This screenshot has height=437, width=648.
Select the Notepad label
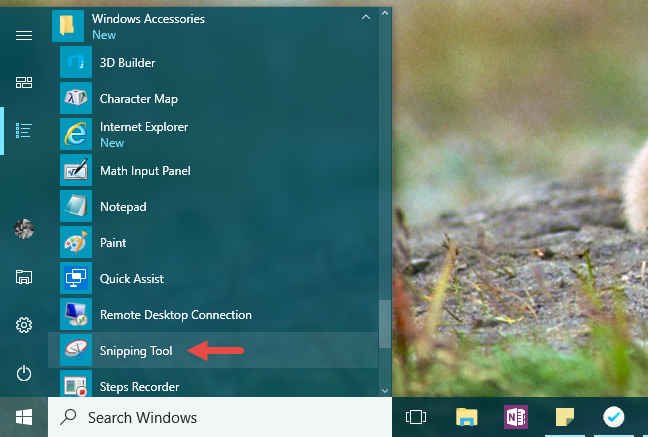pos(123,207)
